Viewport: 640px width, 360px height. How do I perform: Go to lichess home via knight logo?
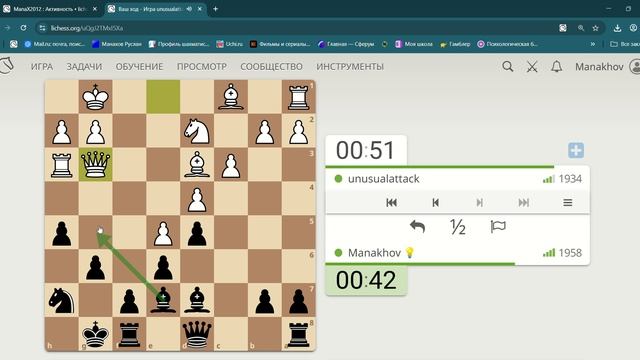[7, 66]
